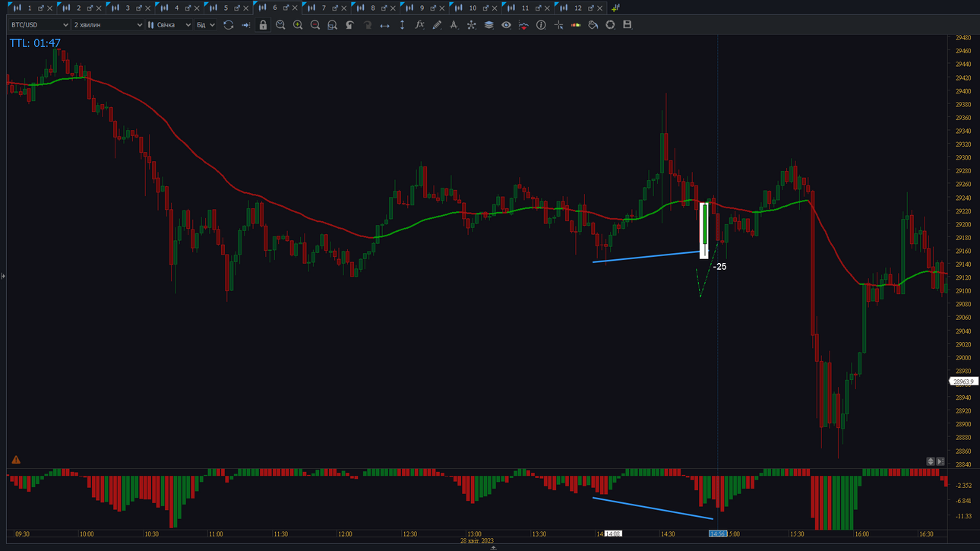This screenshot has width=980, height=551.
Task: Select the paint bucket color icon
Action: point(593,25)
